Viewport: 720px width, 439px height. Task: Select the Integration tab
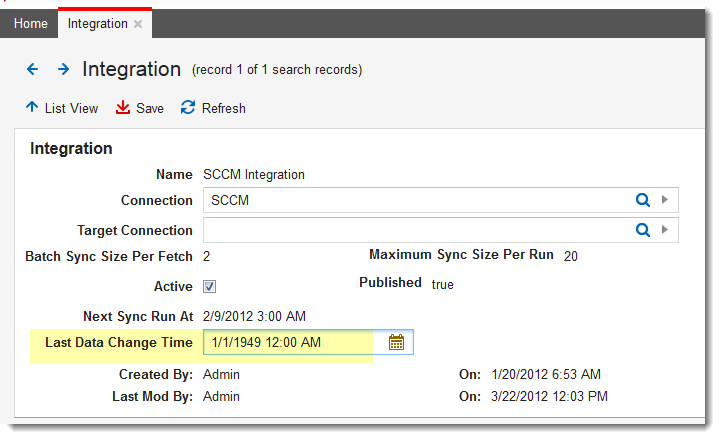pos(97,23)
